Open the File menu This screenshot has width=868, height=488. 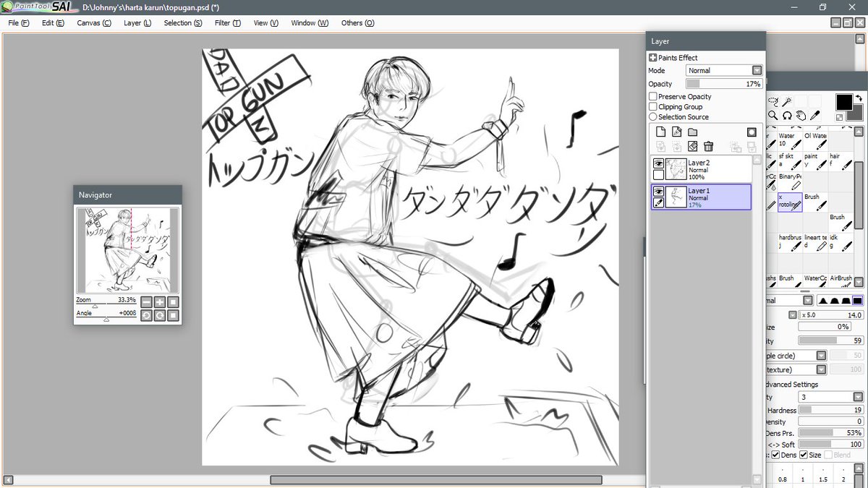pos(19,22)
